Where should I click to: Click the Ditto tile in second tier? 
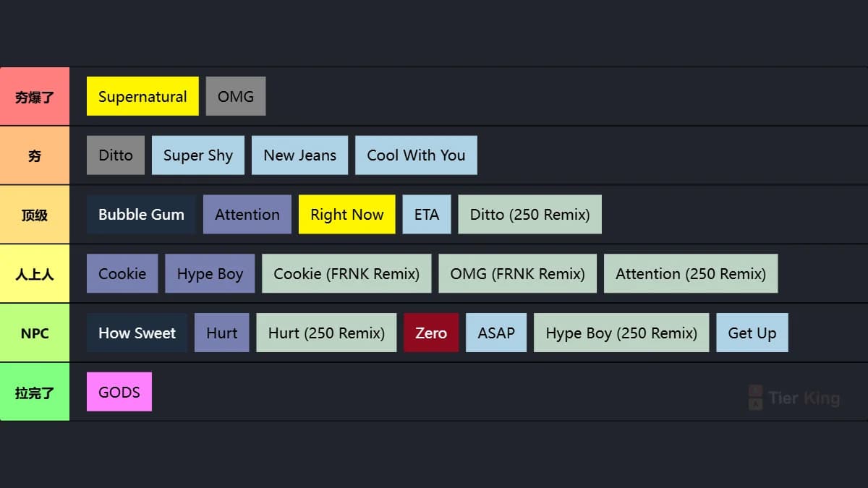[x=116, y=155]
